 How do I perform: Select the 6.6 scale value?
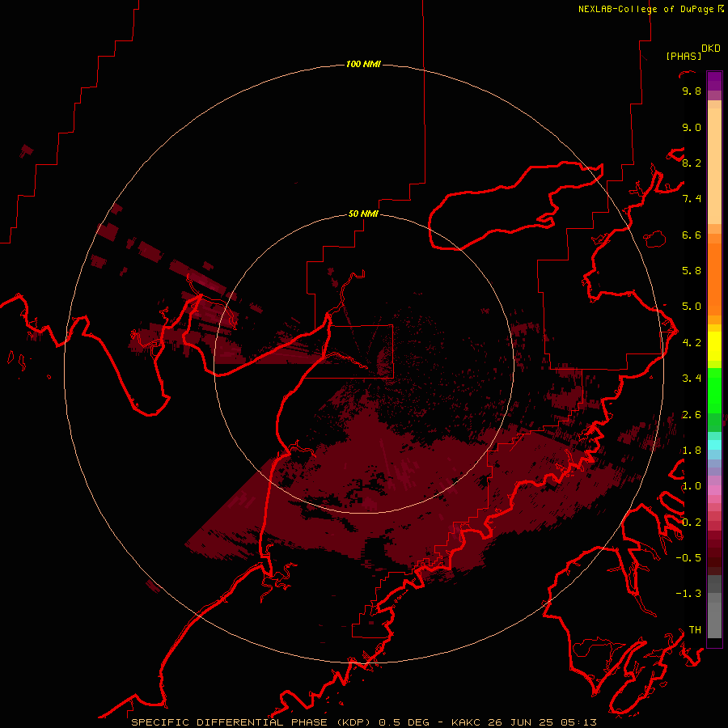(x=692, y=235)
